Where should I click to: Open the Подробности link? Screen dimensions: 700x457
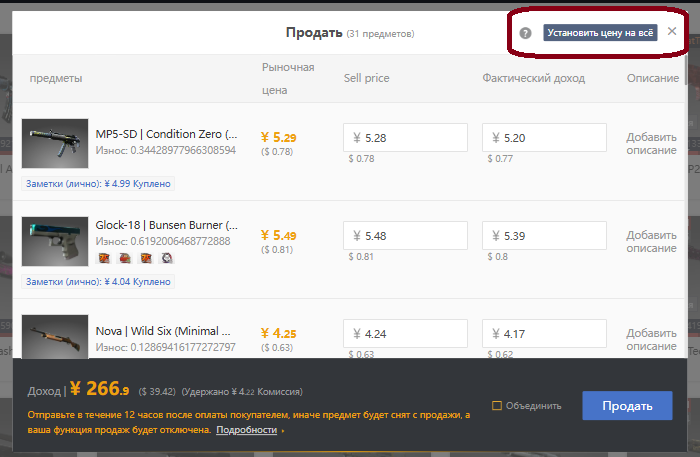click(x=246, y=430)
